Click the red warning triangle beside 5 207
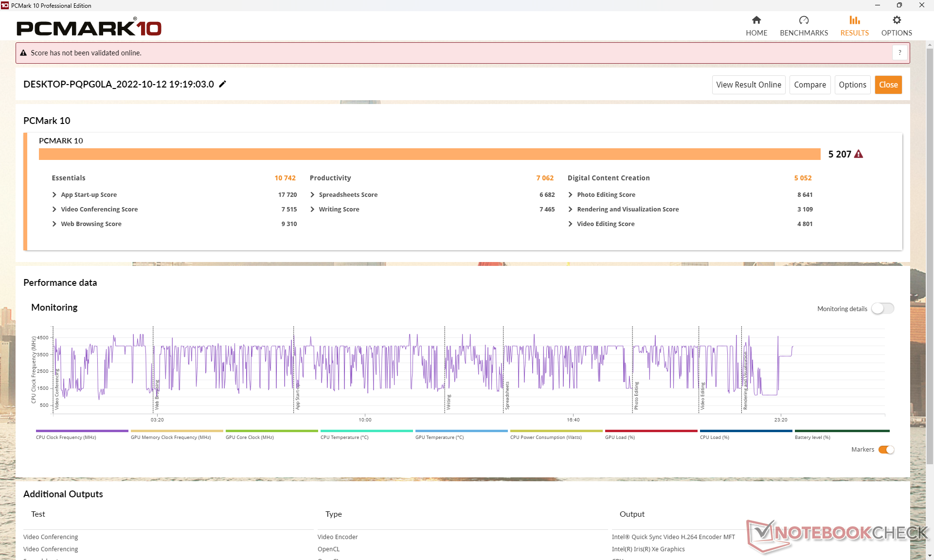The image size is (934, 560). tap(859, 154)
